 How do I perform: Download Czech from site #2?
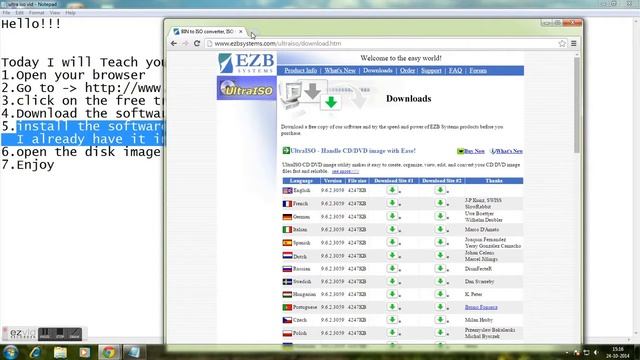[x=440, y=320]
